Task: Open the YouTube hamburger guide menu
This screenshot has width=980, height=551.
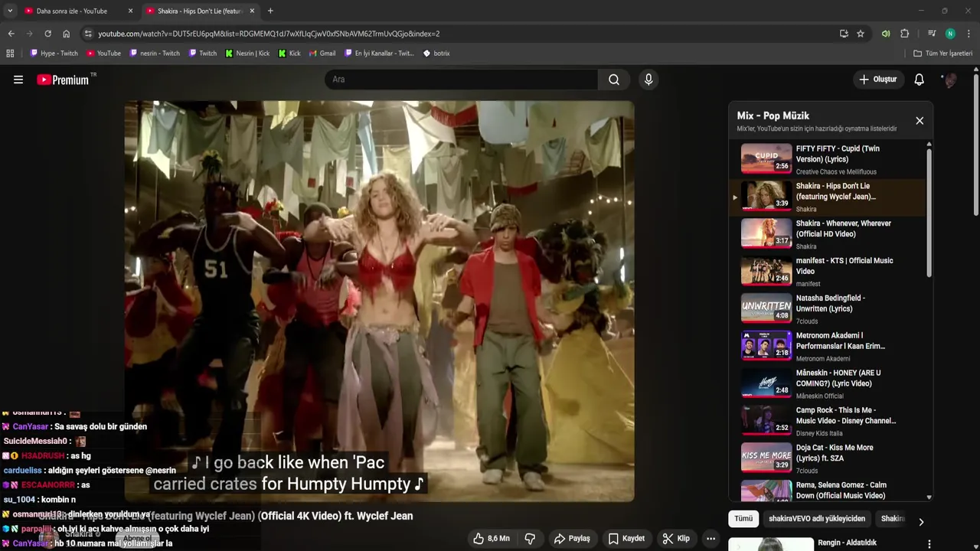Action: (18, 80)
